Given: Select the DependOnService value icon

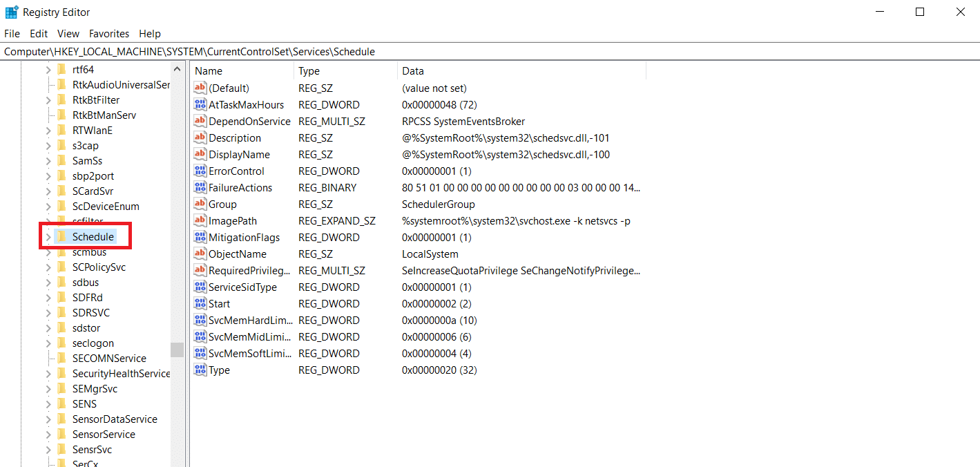Looking at the screenshot, I should pos(200,122).
